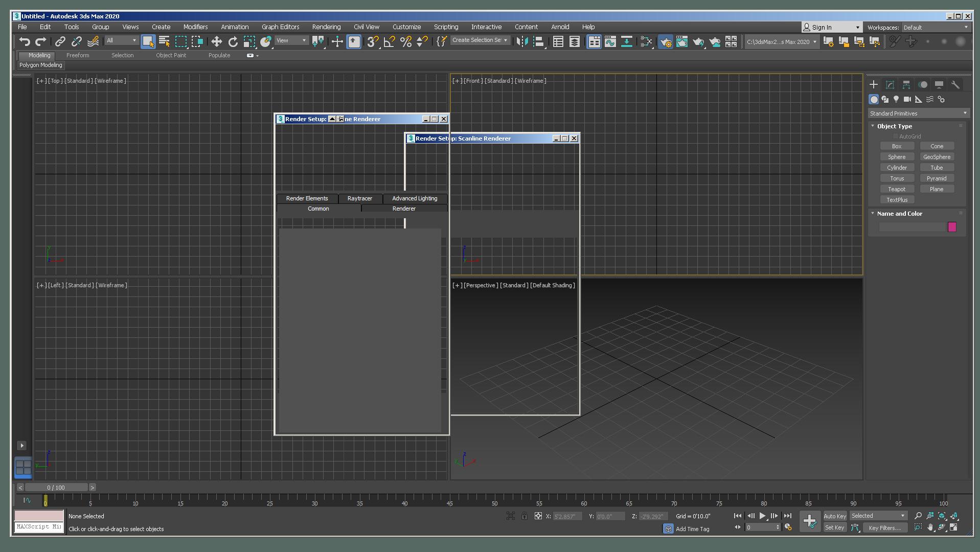This screenshot has height=552, width=980.
Task: Activate the Select and Rotate tool
Action: (x=233, y=42)
